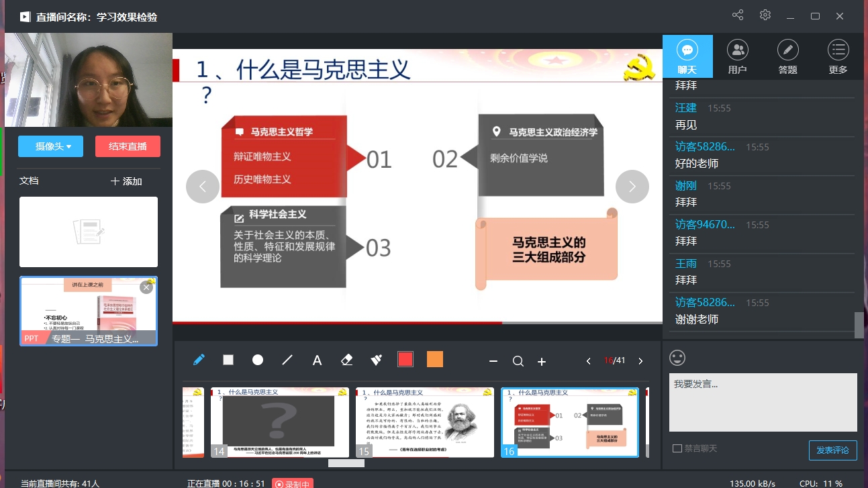Open slide 14 thumbnail
868x488 pixels.
click(280, 422)
